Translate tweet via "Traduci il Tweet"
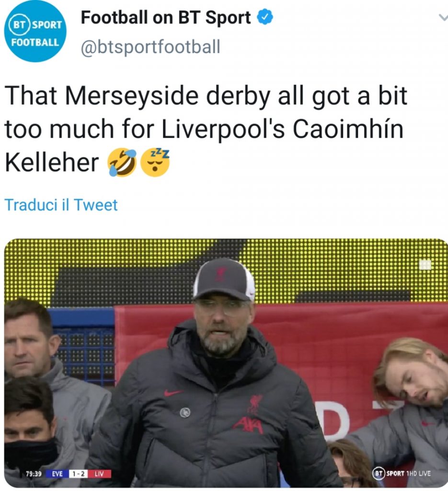This screenshot has width=448, height=491. coord(61,205)
